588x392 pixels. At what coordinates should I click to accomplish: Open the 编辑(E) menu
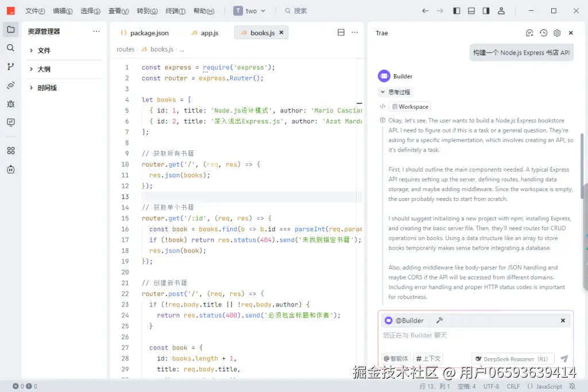point(63,11)
